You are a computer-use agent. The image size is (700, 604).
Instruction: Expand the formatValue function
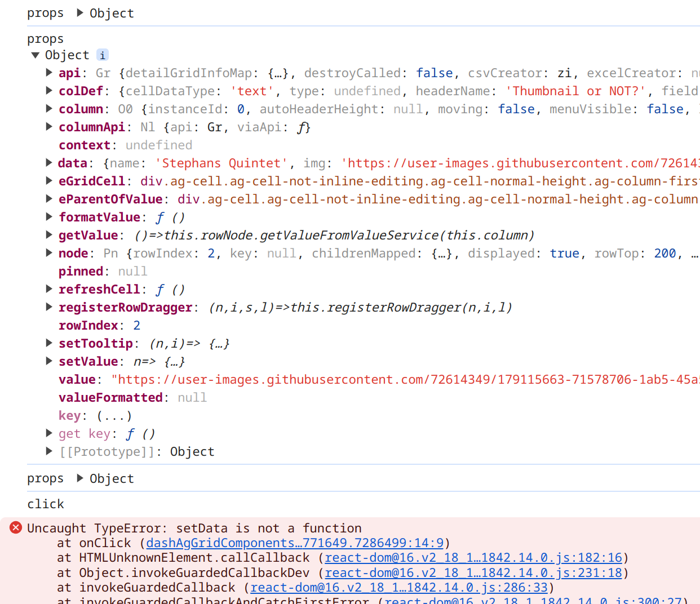(x=49, y=217)
